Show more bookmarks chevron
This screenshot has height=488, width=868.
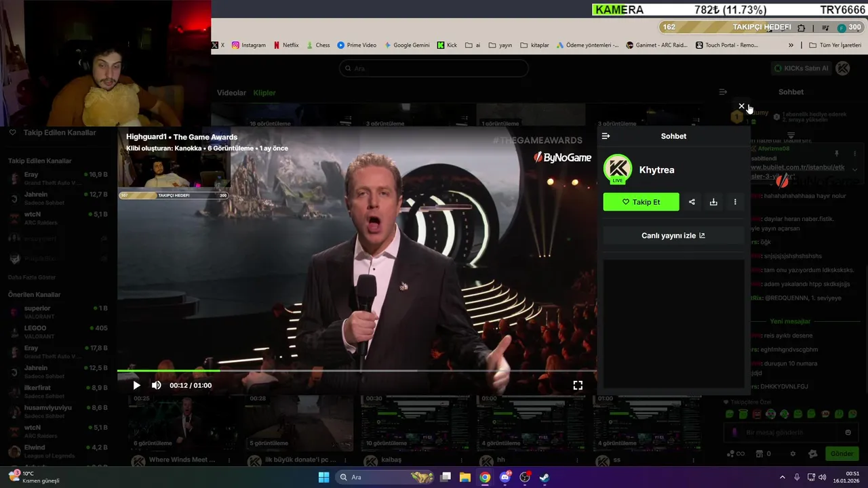click(791, 45)
